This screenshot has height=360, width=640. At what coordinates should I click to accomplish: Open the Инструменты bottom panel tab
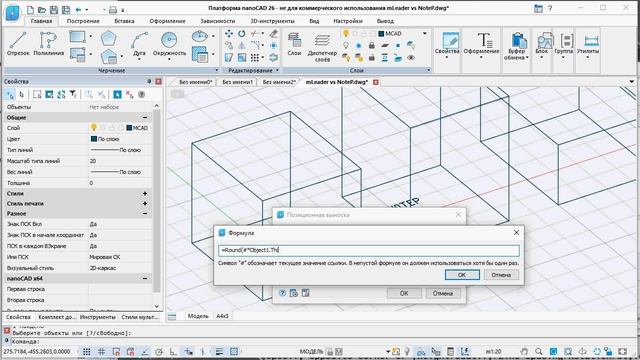coord(98,317)
